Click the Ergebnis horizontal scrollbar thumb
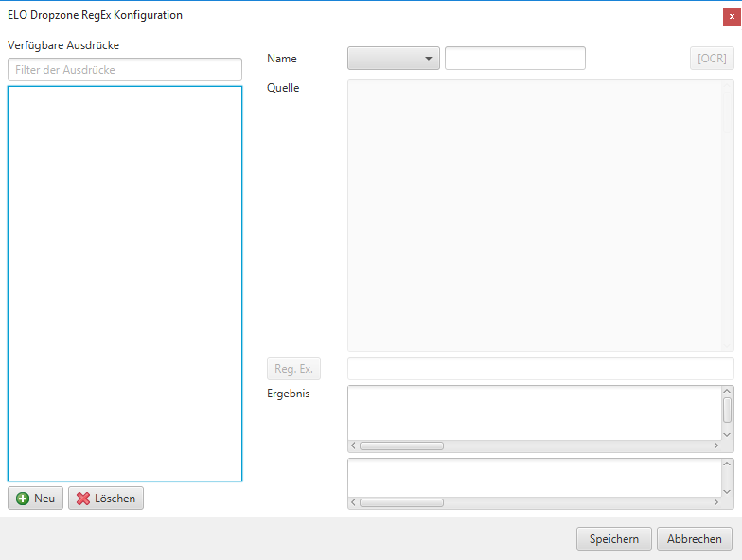742x560 pixels. pyautogui.click(x=401, y=446)
